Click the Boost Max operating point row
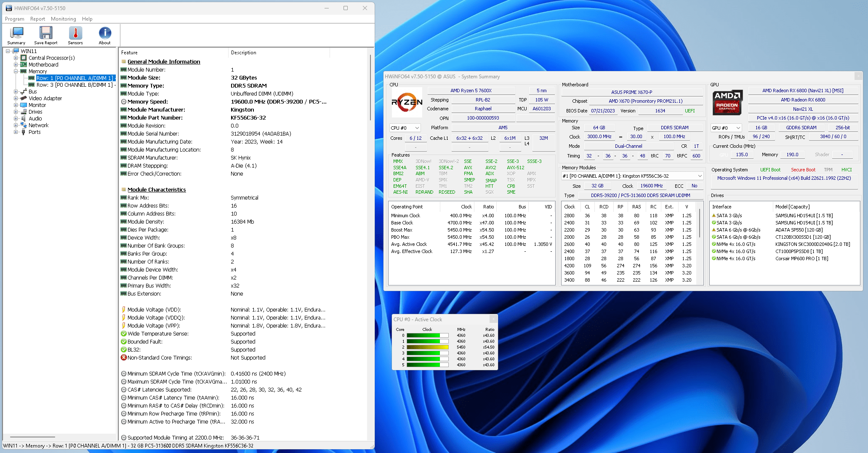Image resolution: width=868 pixels, height=453 pixels. 471,230
